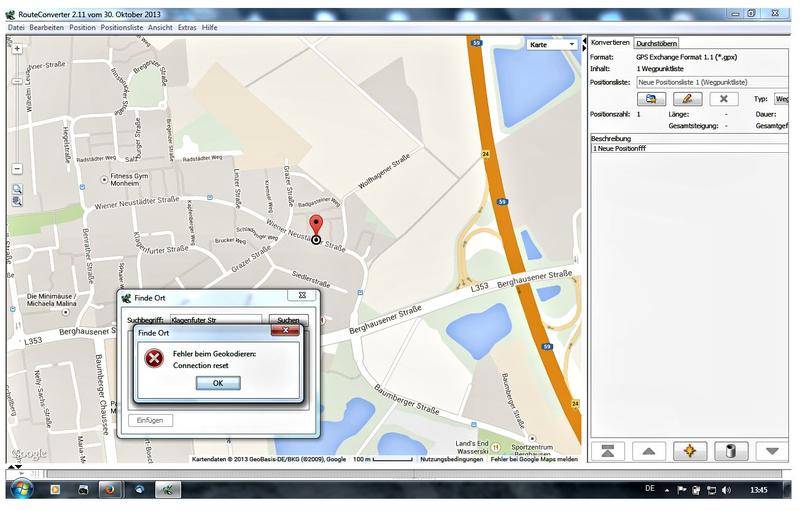This screenshot has height=511, width=800.
Task: Click the black circle position marker on Wiener Neustädter Straße
Action: (x=316, y=239)
